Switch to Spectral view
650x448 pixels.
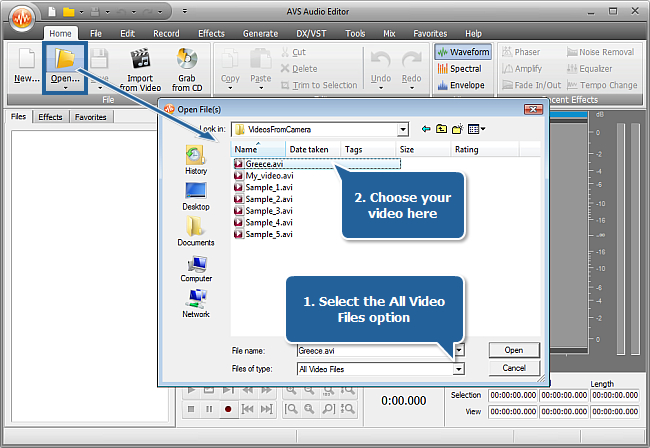point(459,69)
